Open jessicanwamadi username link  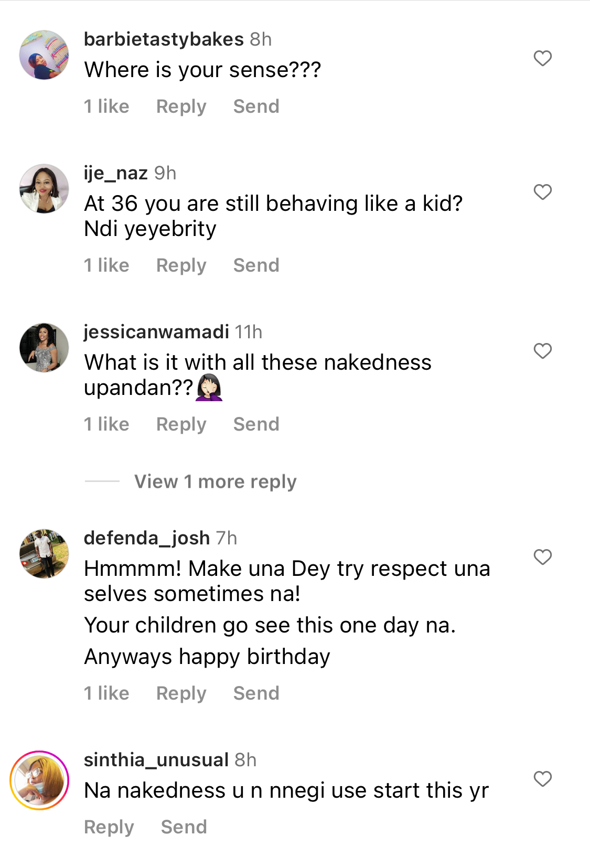(156, 331)
